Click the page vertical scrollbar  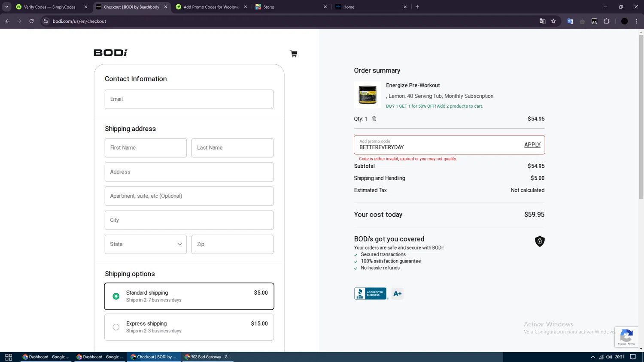tap(641, 116)
